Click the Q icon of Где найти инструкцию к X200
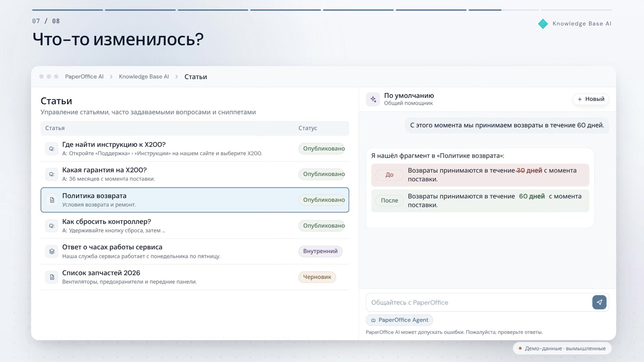644x362 pixels. click(x=52, y=149)
